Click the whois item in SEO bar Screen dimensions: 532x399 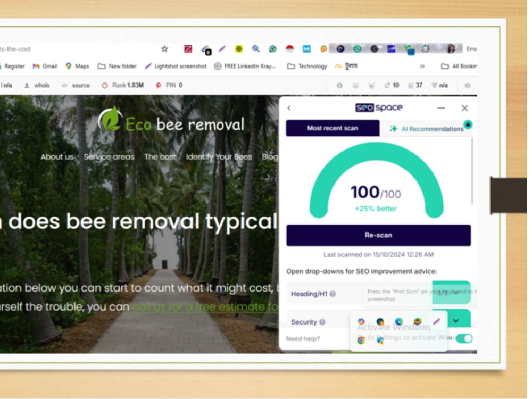(37, 86)
